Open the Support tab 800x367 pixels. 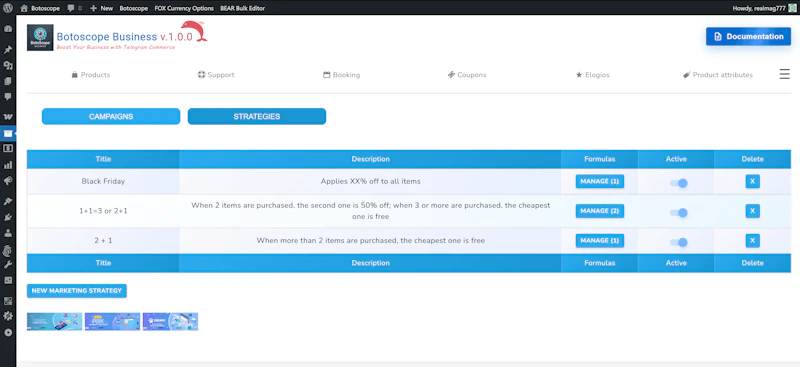pos(216,75)
